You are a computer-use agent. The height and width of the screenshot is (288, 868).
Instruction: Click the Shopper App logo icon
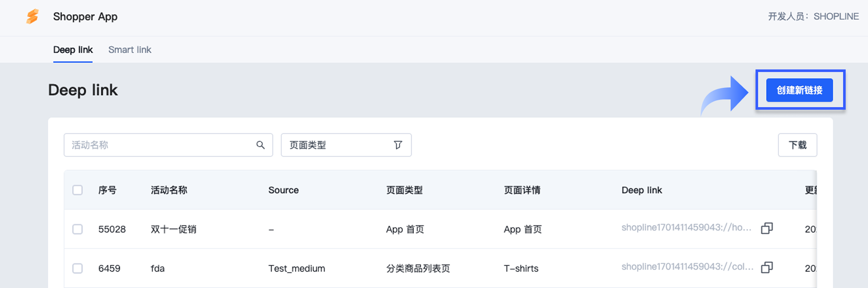[x=33, y=17]
